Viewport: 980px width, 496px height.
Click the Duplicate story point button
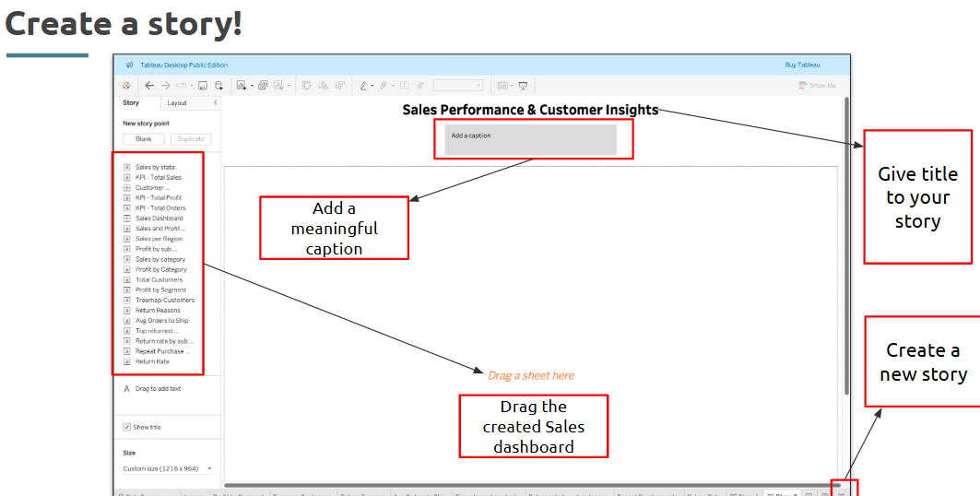click(191, 139)
